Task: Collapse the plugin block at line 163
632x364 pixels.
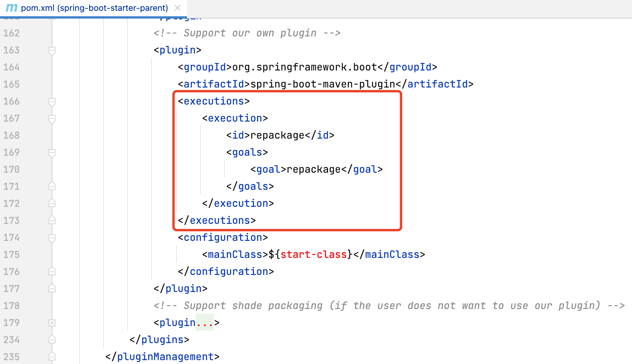Action: pos(52,50)
